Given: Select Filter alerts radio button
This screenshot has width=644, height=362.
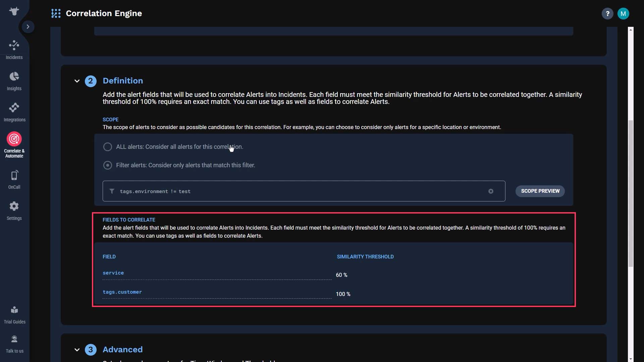Looking at the screenshot, I should [107, 165].
